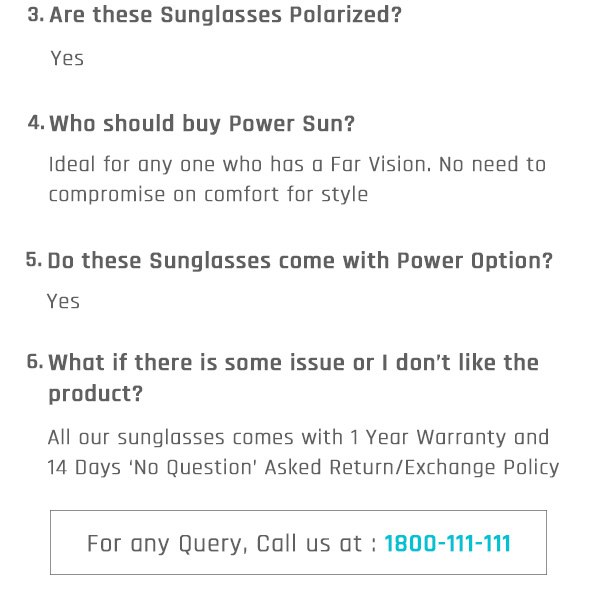Image resolution: width=600 pixels, height=600 pixels.
Task: Click the 'Yes' answer under Polarized question
Action: tap(67, 59)
